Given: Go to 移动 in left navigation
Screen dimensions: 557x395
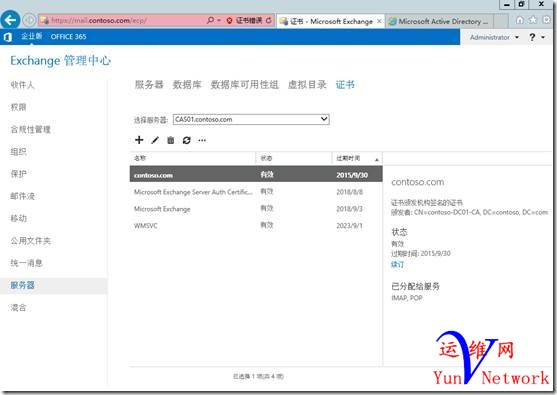Looking at the screenshot, I should click(x=18, y=218).
